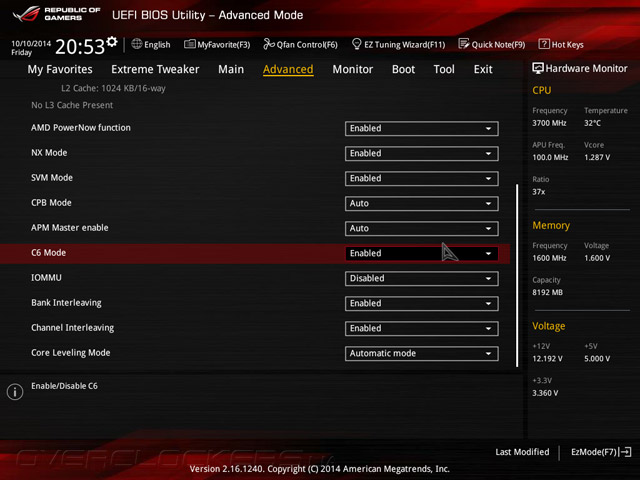Click the info circle icon
The height and width of the screenshot is (480, 640).
pos(15,392)
